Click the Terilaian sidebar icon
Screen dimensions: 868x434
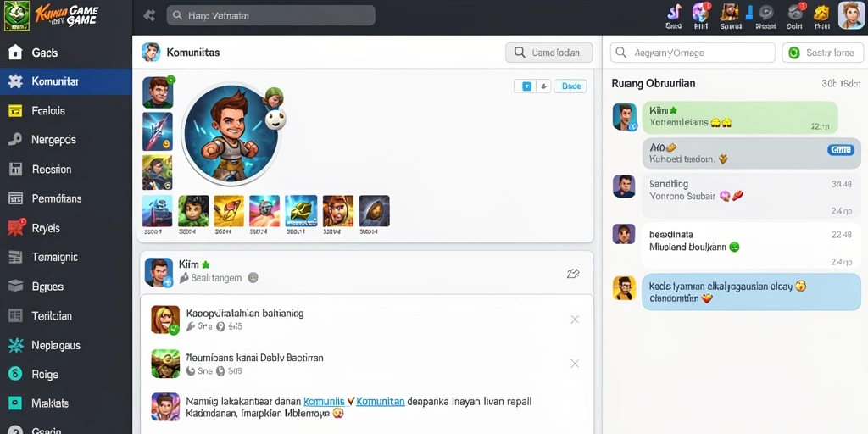[15, 315]
